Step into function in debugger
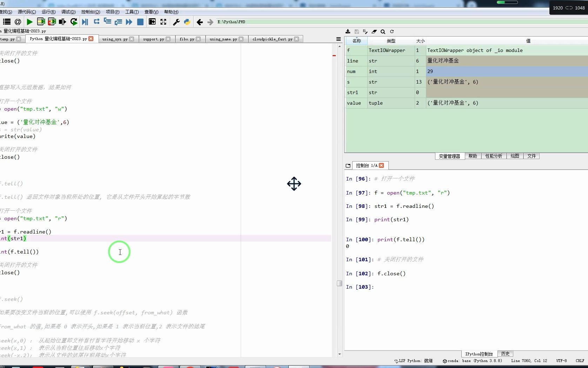The height and width of the screenshot is (368, 588). (107, 22)
